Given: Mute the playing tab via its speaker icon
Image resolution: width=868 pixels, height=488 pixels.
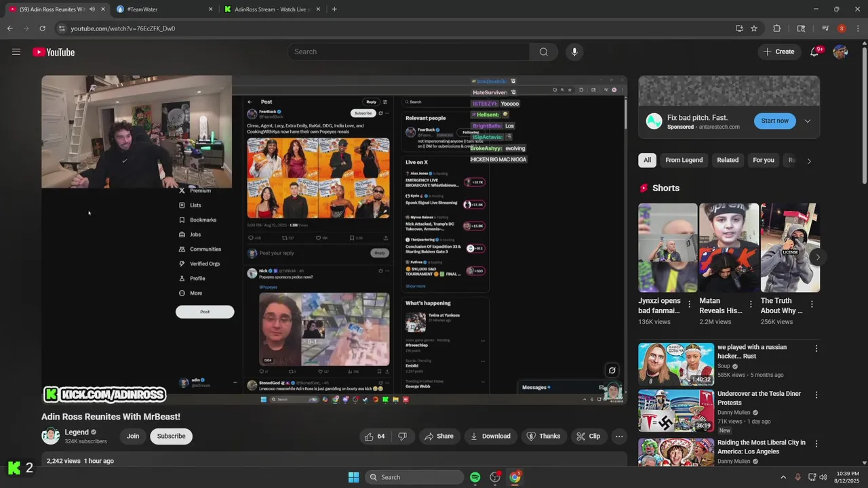Looking at the screenshot, I should [92, 9].
